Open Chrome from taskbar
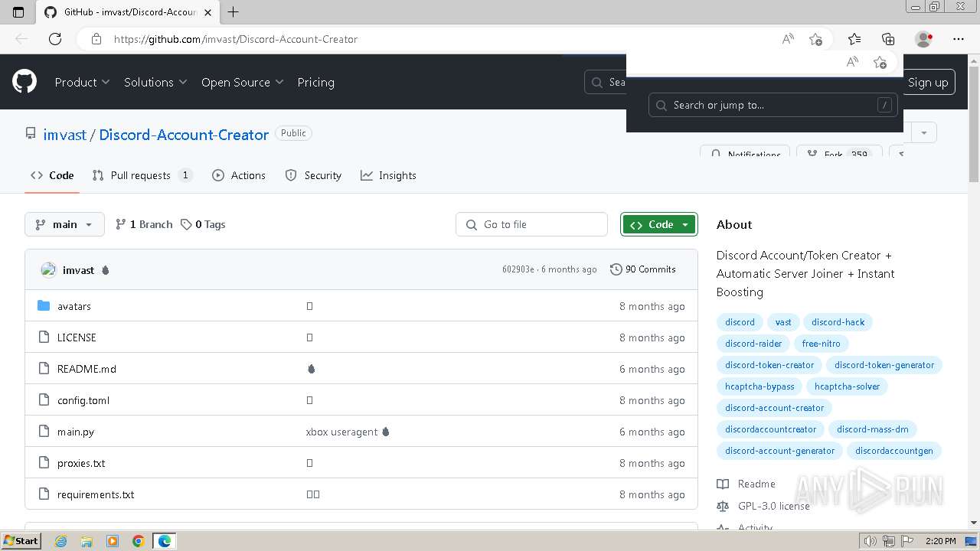Viewport: 980px width, 551px height. click(x=139, y=541)
